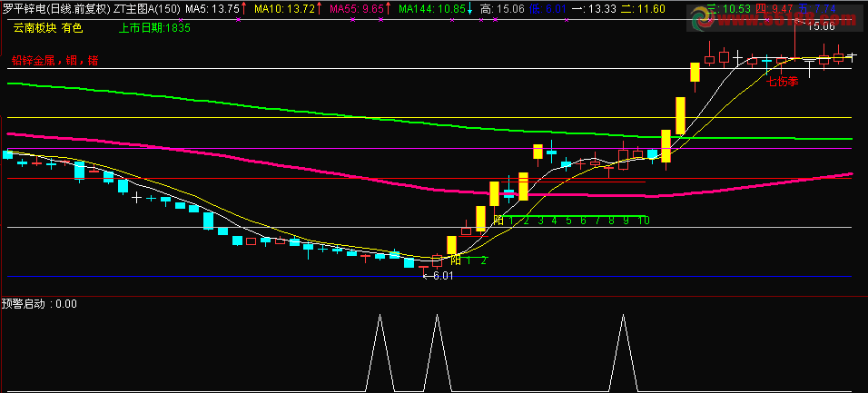
Task: Click the stock name 罗平锌电 title
Action: 22,8
